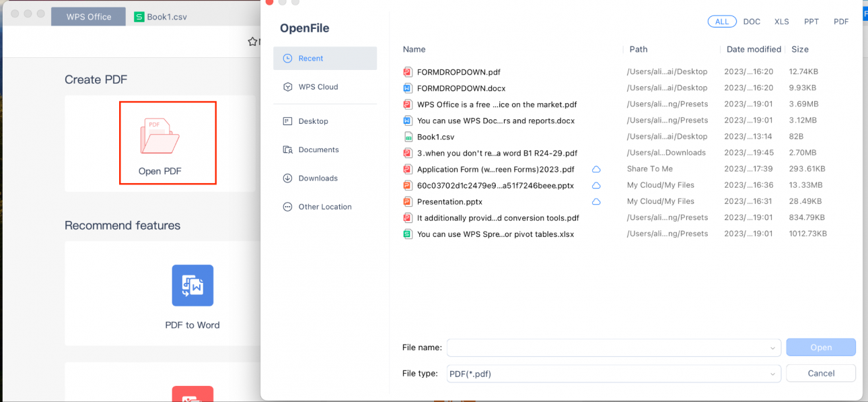Click the Other Location ellipsis icon

tap(287, 207)
